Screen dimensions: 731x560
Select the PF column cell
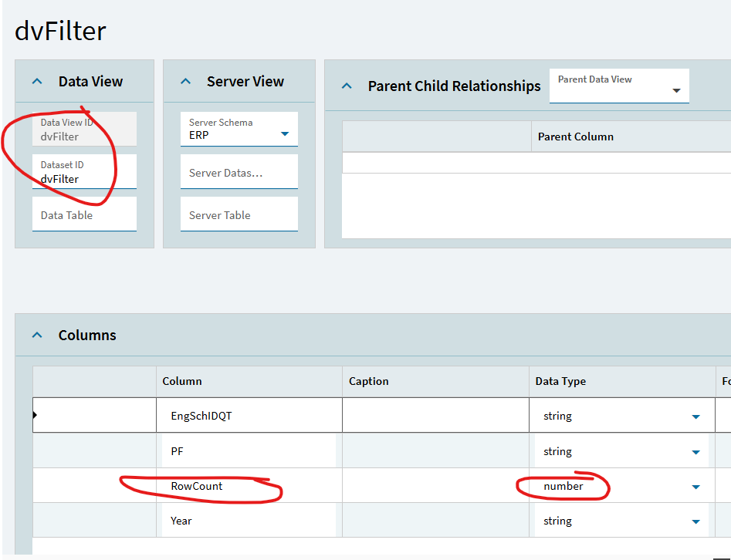[x=249, y=450]
